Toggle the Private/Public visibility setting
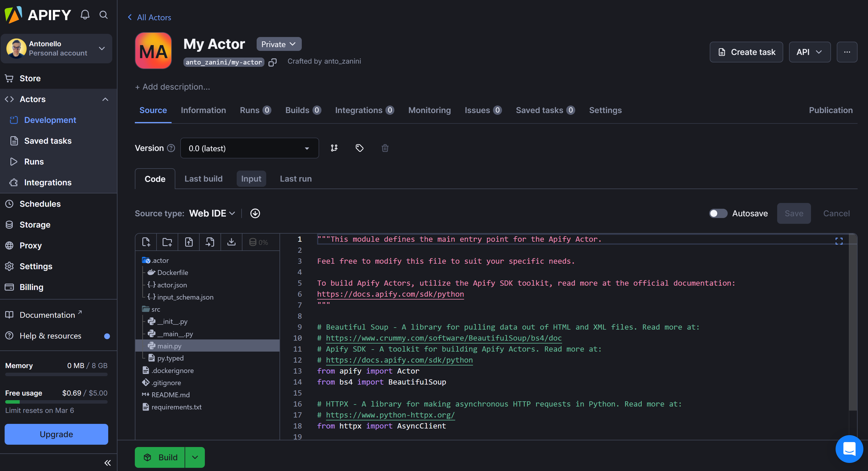Image resolution: width=868 pixels, height=471 pixels. 279,44
